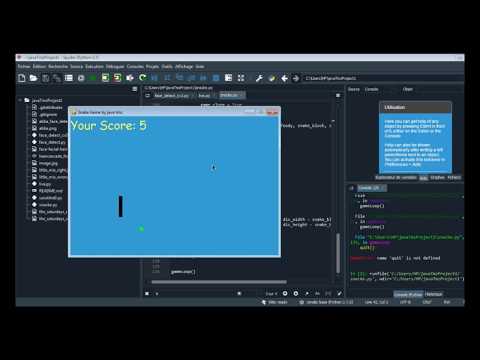The width and height of the screenshot is (480, 360).
Task: Run the selection or current line
Action: click(130, 78)
